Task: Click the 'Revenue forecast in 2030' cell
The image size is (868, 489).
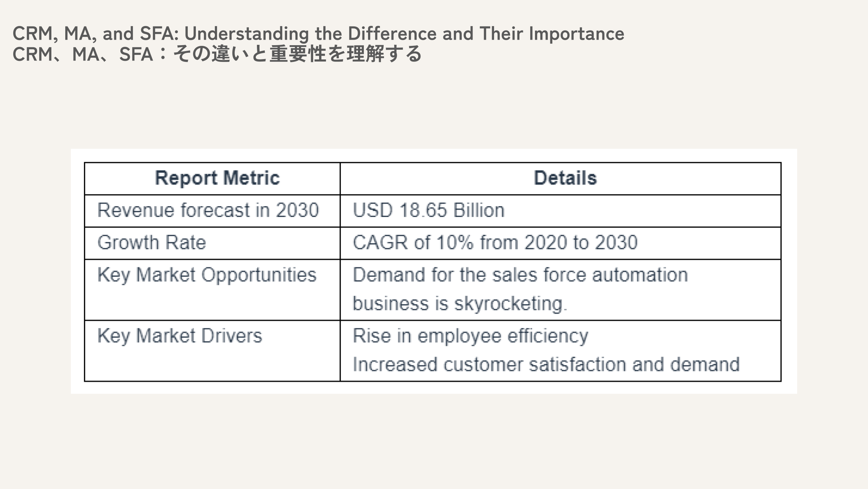Action: [x=208, y=210]
